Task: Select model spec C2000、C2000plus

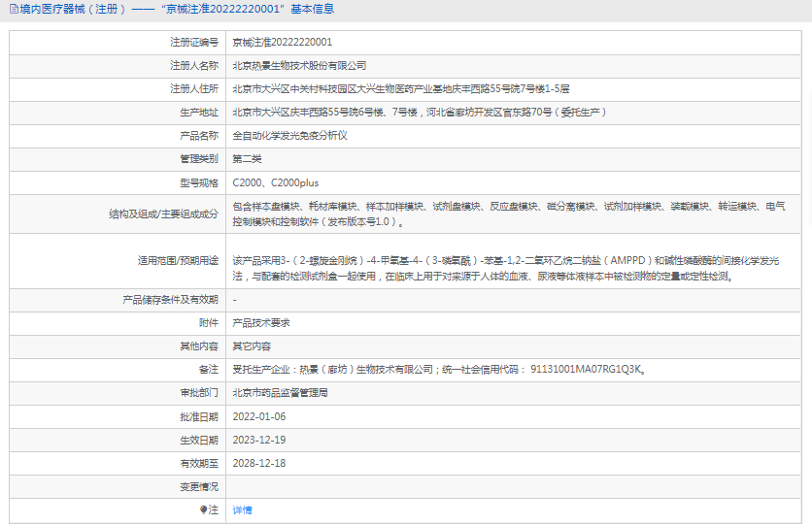Action: [276, 183]
